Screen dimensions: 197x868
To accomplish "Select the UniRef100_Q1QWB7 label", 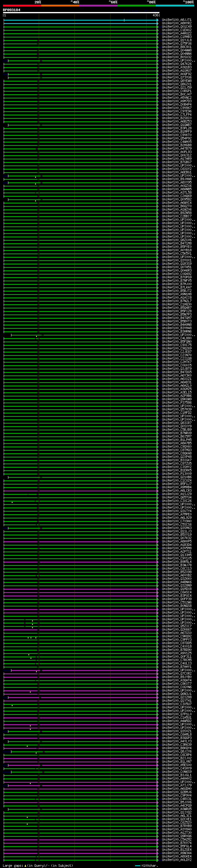I will tap(176, 125).
